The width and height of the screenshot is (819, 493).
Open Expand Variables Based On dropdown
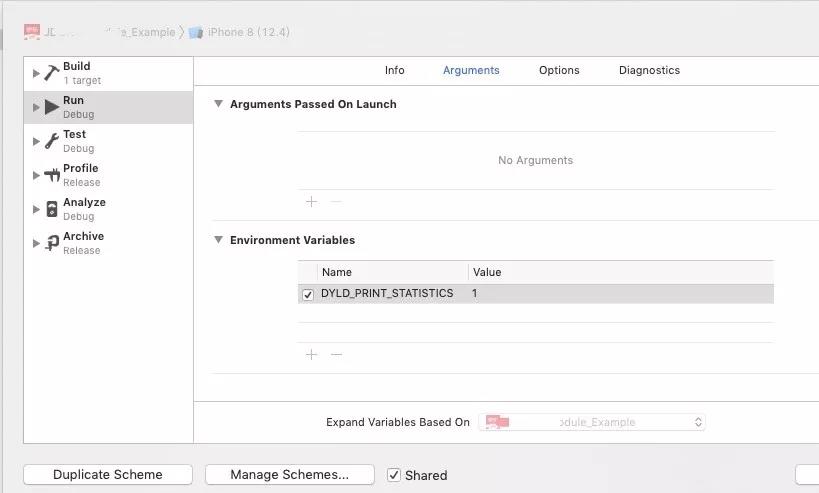point(592,422)
